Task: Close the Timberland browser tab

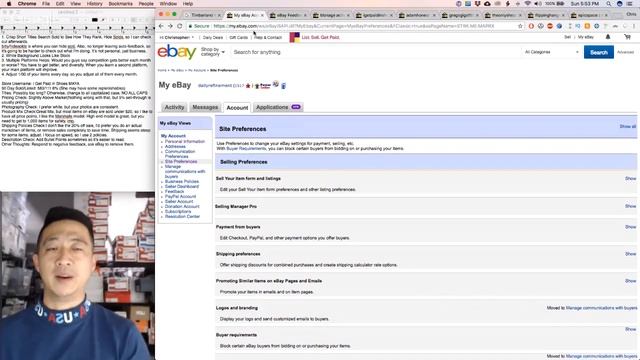Action: pyautogui.click(x=219, y=15)
